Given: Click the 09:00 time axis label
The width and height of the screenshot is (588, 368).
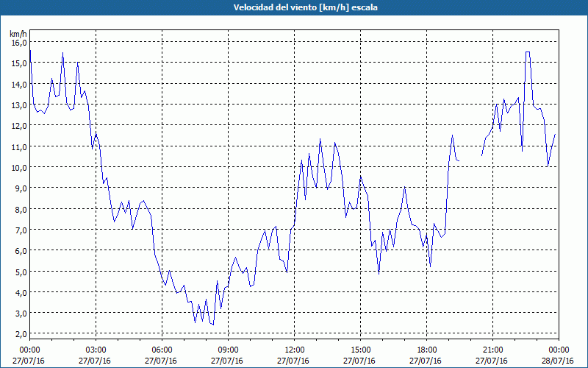Looking at the screenshot, I should 228,350.
